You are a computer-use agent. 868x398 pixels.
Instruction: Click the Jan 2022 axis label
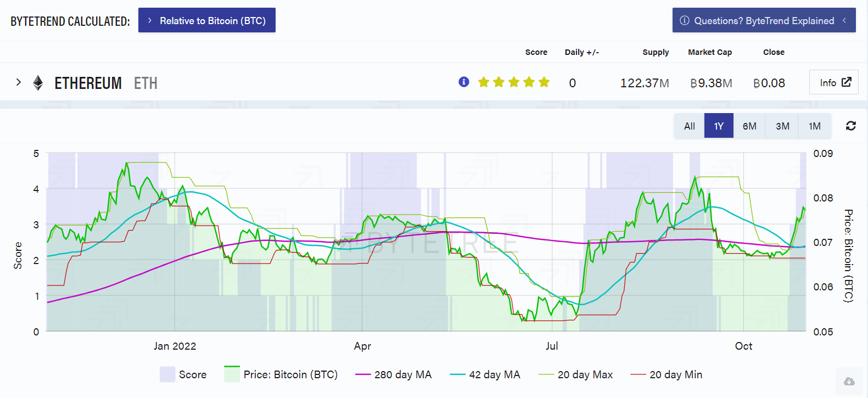click(175, 346)
